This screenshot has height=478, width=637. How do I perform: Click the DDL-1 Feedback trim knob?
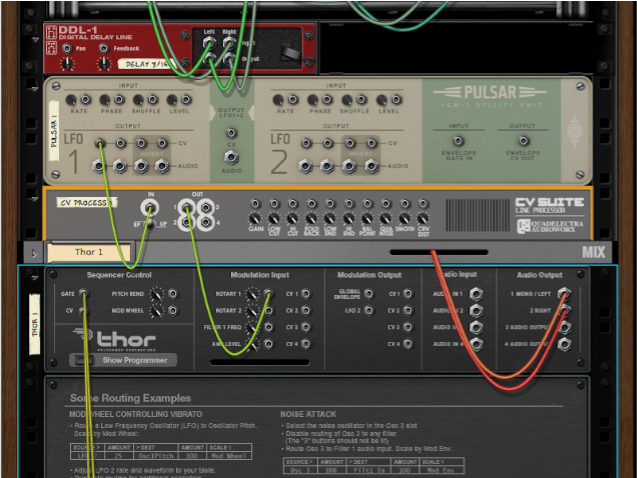pos(105,63)
